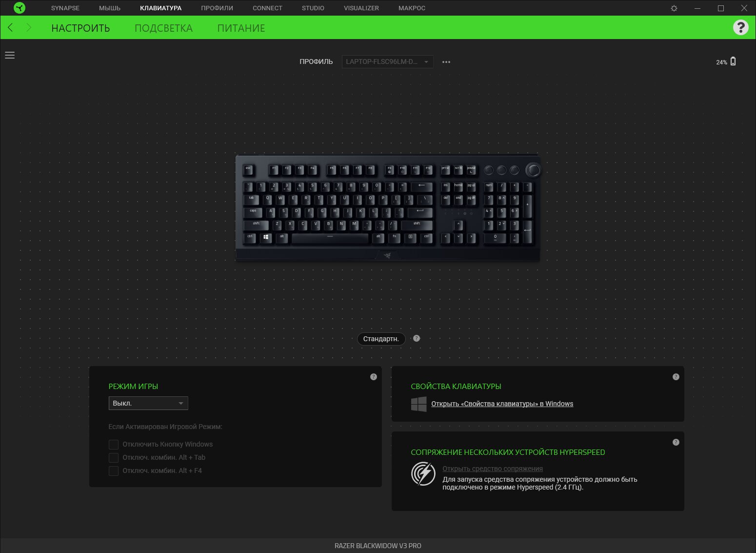Click the Razer logo icon
The width and height of the screenshot is (756, 553).
[20, 8]
